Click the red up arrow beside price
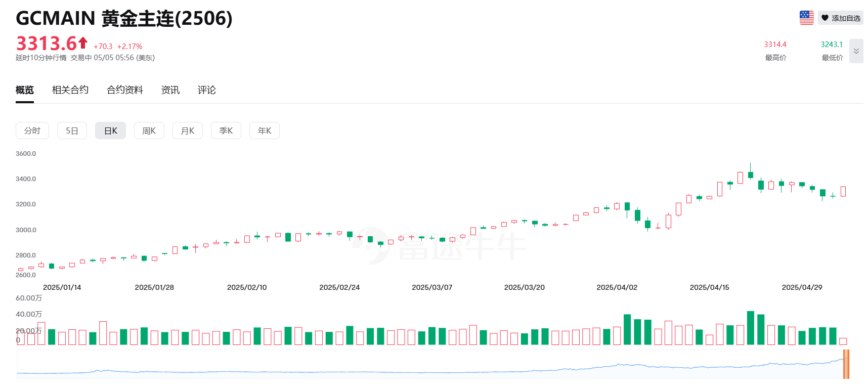Viewport: 868px width, 390px height. click(83, 42)
